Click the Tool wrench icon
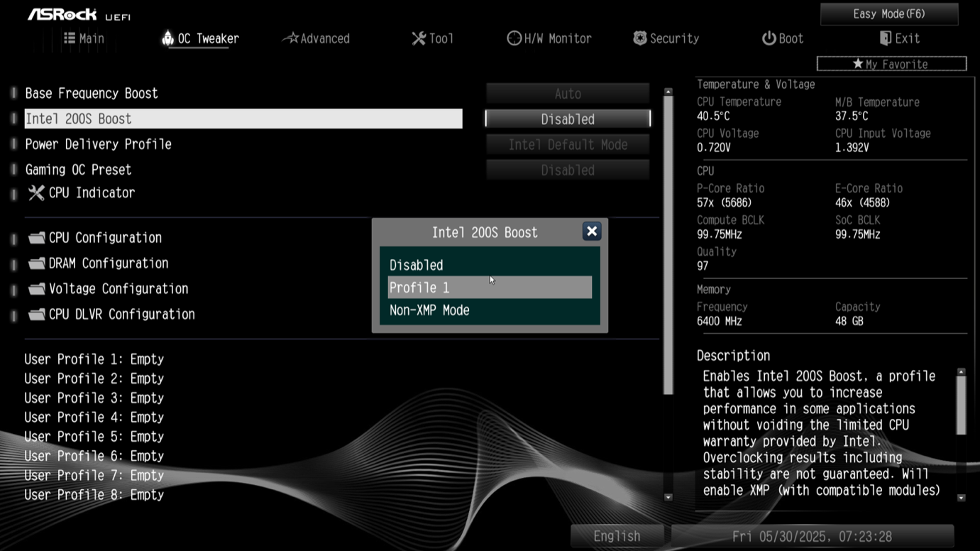Viewport: 980px width, 551px height. (x=419, y=38)
